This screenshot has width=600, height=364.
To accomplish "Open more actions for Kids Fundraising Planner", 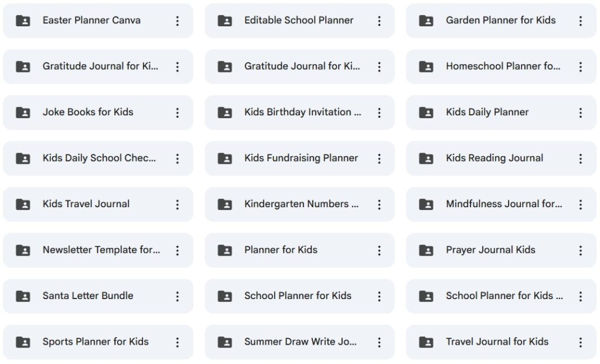I will coord(379,159).
